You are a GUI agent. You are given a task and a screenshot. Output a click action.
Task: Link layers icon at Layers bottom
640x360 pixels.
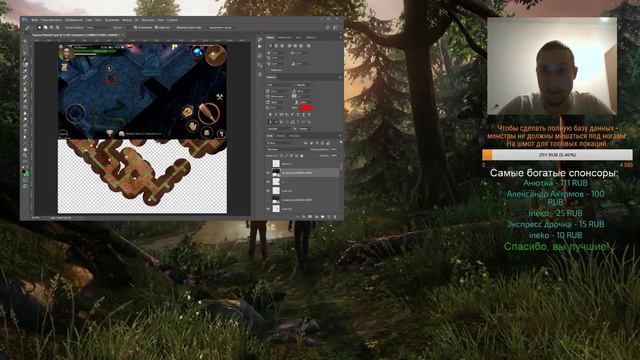(x=297, y=217)
